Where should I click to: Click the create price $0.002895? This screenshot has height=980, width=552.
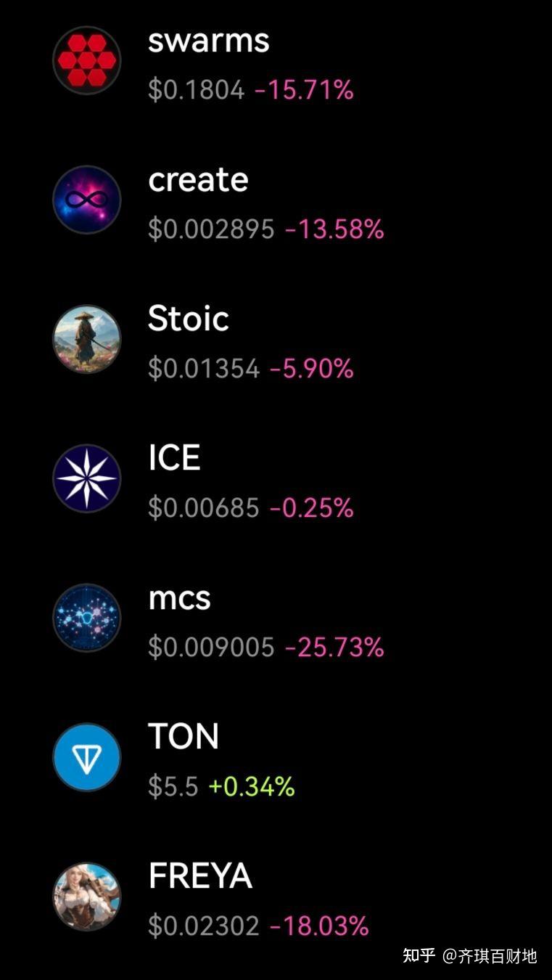(x=211, y=229)
